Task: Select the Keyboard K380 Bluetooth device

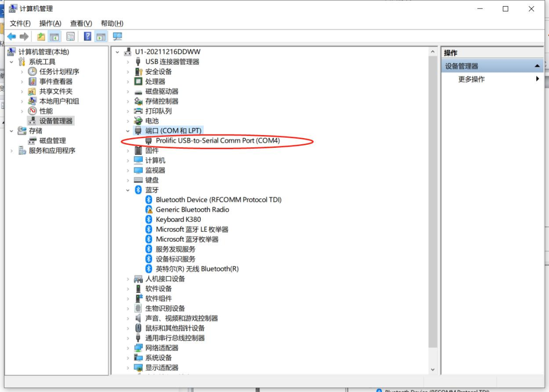Action: coord(178,219)
